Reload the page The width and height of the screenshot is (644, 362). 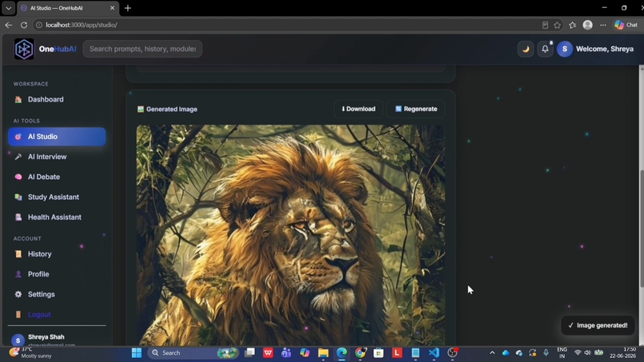pos(24,25)
